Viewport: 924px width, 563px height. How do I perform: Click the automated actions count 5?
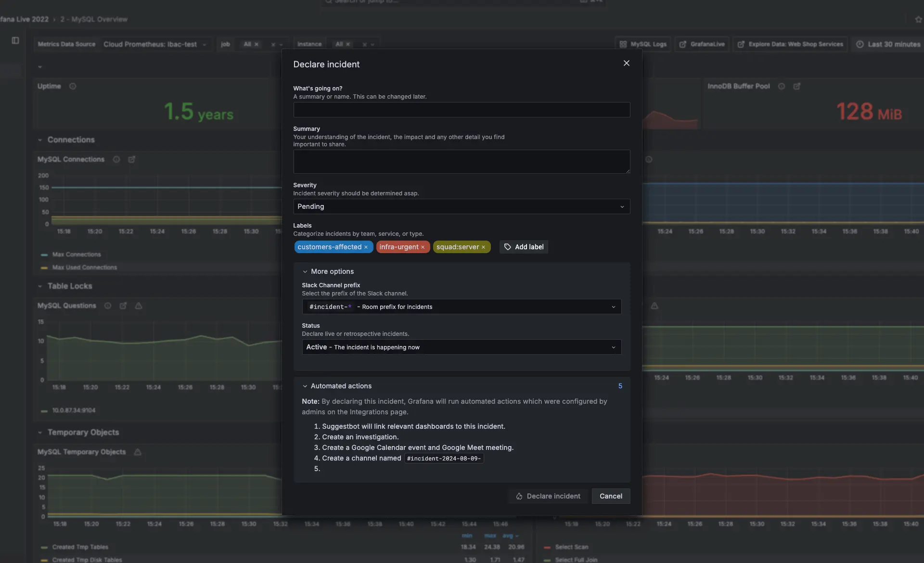pyautogui.click(x=620, y=386)
